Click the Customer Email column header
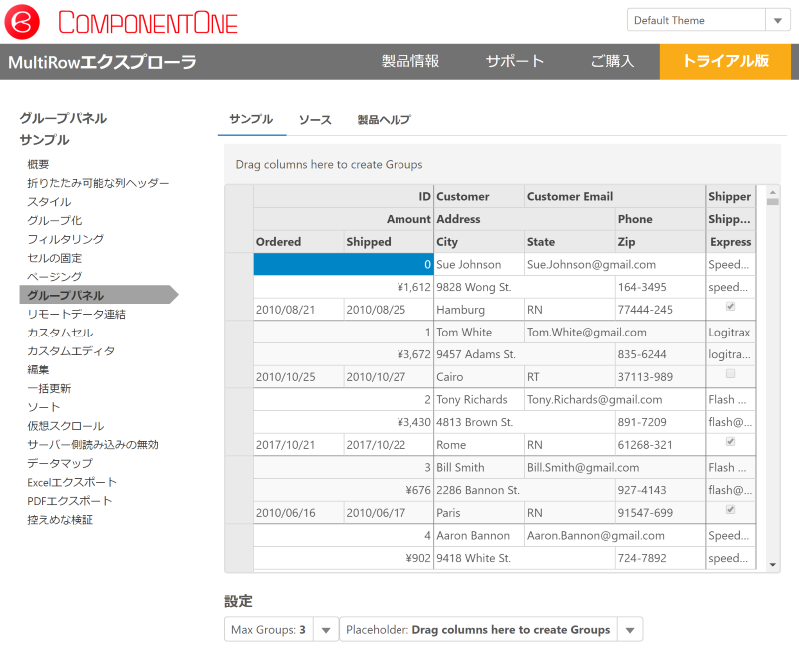This screenshot has height=672, width=799. point(615,196)
